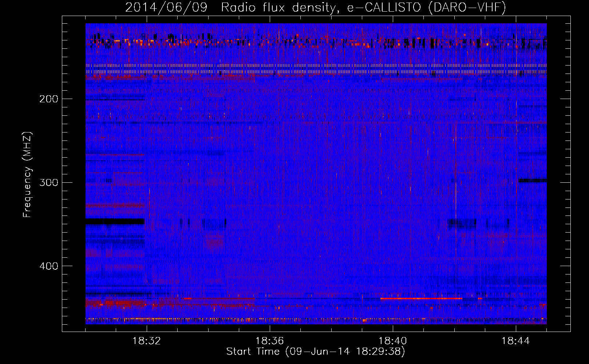Screen dimensions: 589x364
Task: Click the black band near 300 MHz after 18:44
Action: (533, 181)
